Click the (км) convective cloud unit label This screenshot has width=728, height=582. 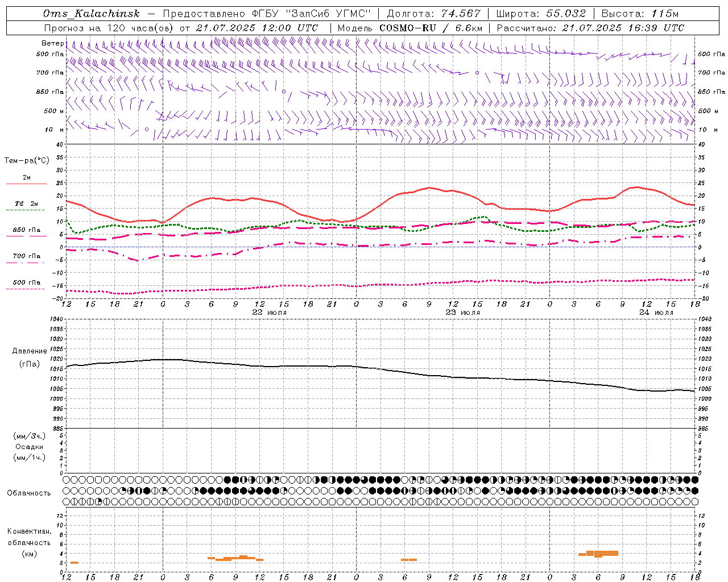(30, 554)
